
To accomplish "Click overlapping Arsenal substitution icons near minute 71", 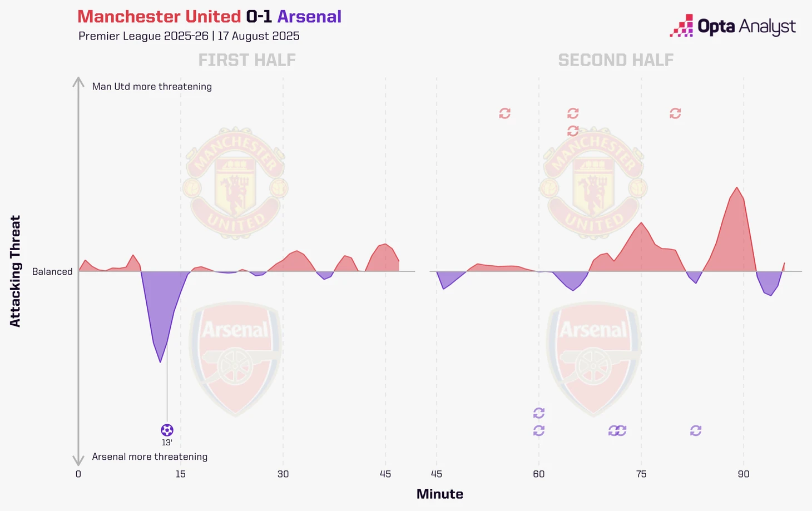I will pyautogui.click(x=617, y=431).
